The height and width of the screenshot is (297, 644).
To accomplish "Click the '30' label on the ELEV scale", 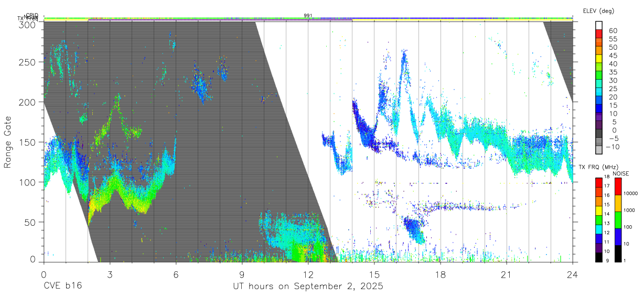I will point(613,80).
